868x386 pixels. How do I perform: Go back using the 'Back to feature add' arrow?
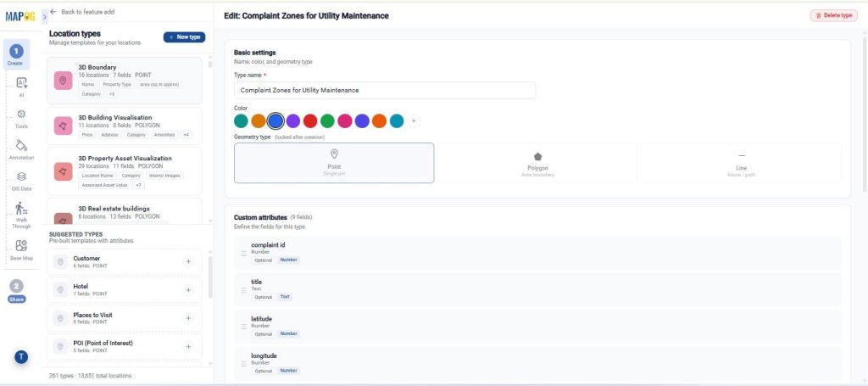tap(53, 12)
